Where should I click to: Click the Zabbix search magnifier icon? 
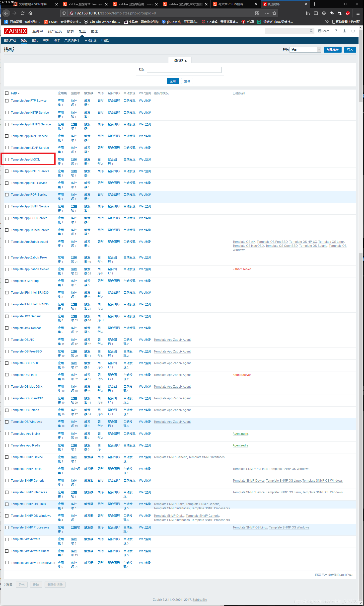tap(311, 31)
